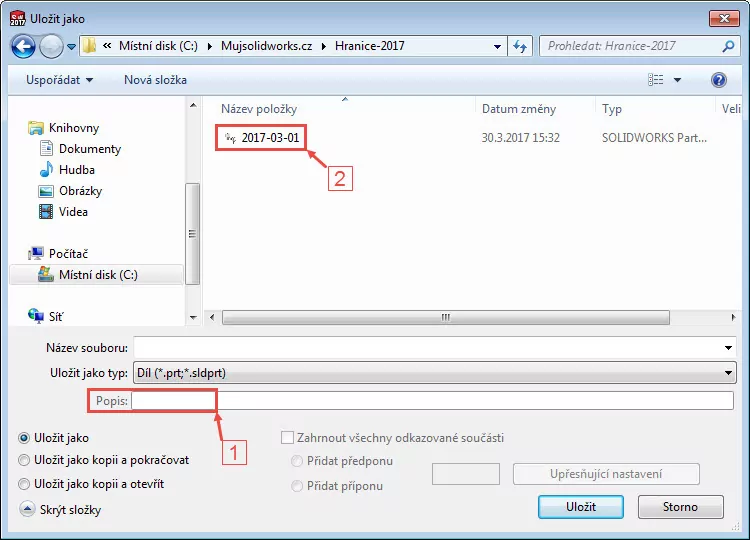The height and width of the screenshot is (540, 750).
Task: Select Mujsolidworks.cz in the address path
Action: coord(266,46)
